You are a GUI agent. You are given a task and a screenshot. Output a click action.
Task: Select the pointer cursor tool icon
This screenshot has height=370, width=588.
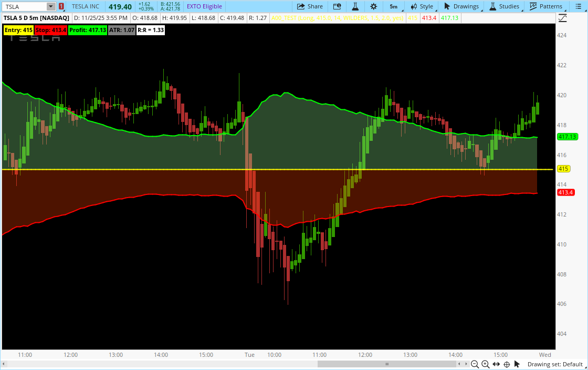pyautogui.click(x=517, y=364)
